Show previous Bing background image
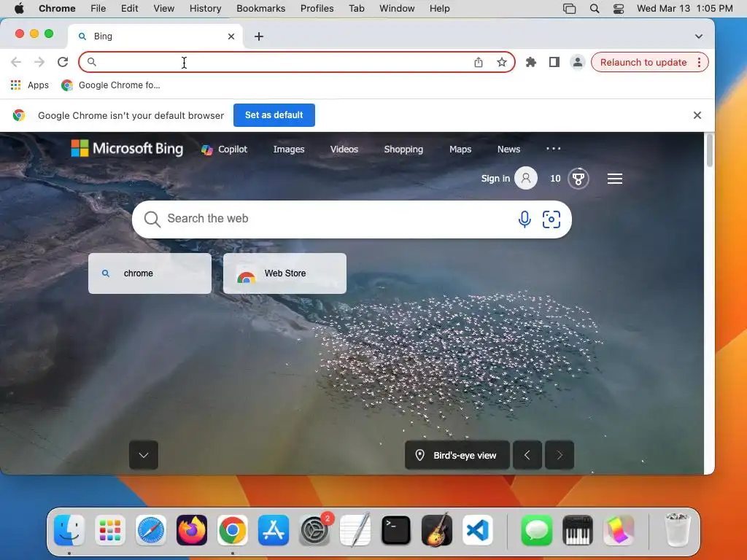Screen dimensions: 747x560 click(x=527, y=455)
